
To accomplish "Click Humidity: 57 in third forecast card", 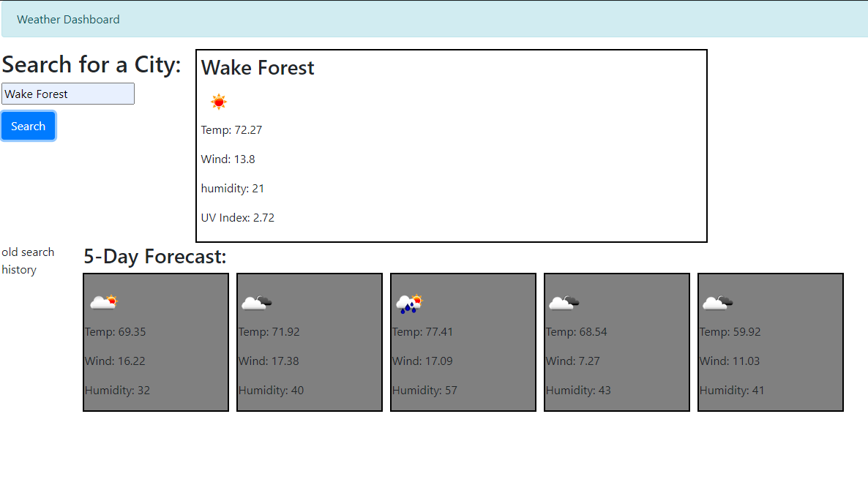I will pyautogui.click(x=425, y=391).
